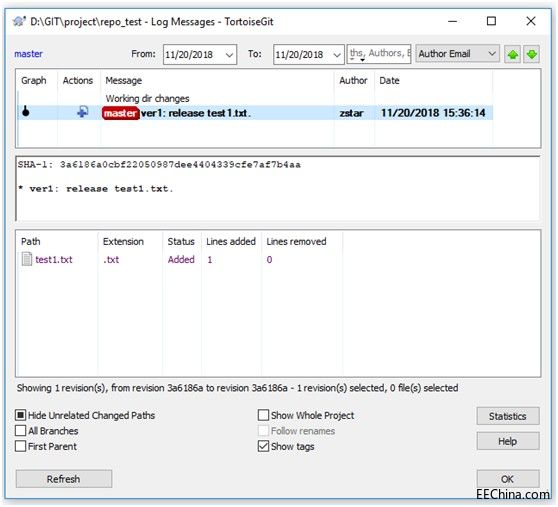Click '* ver1: release test1.txt.' in message pane
This screenshot has width=558, height=507.
point(95,189)
